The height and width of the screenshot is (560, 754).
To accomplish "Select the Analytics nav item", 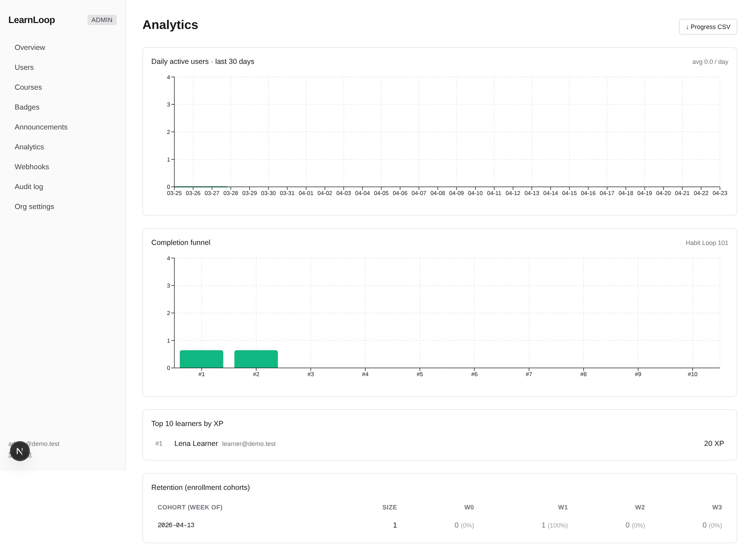I will pyautogui.click(x=29, y=147).
